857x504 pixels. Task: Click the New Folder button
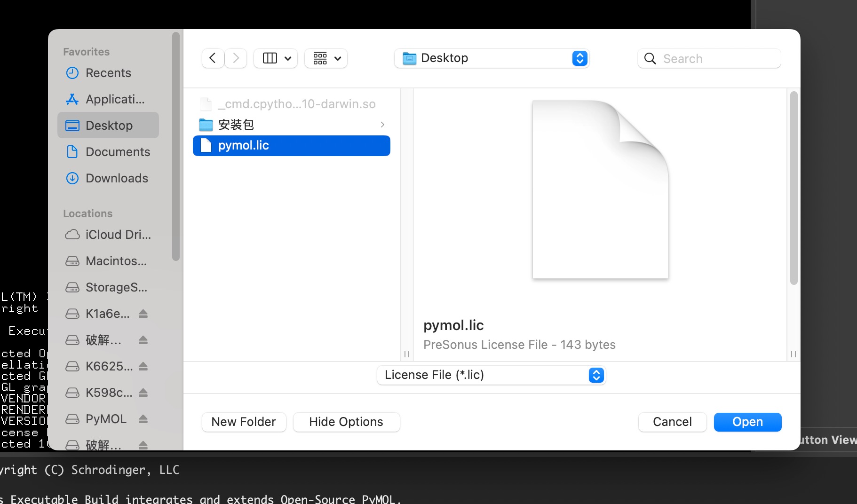(x=244, y=422)
